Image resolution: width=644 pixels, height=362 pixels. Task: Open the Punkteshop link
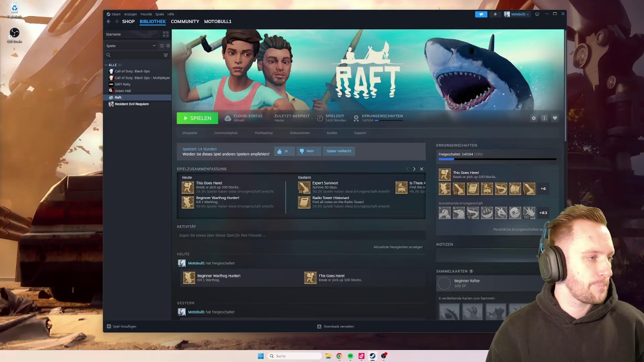pos(264,133)
